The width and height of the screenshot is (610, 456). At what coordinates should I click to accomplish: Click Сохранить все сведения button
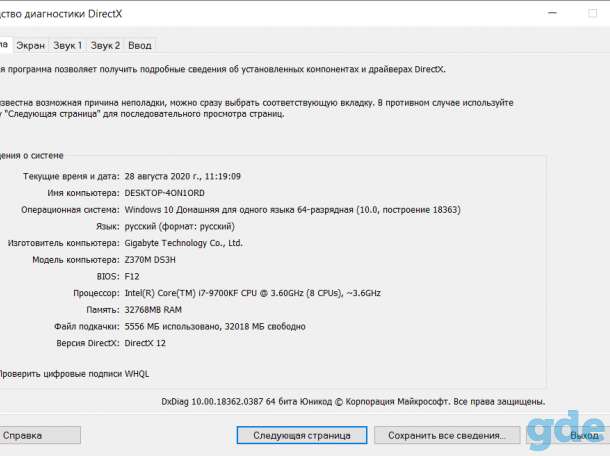coord(447,435)
